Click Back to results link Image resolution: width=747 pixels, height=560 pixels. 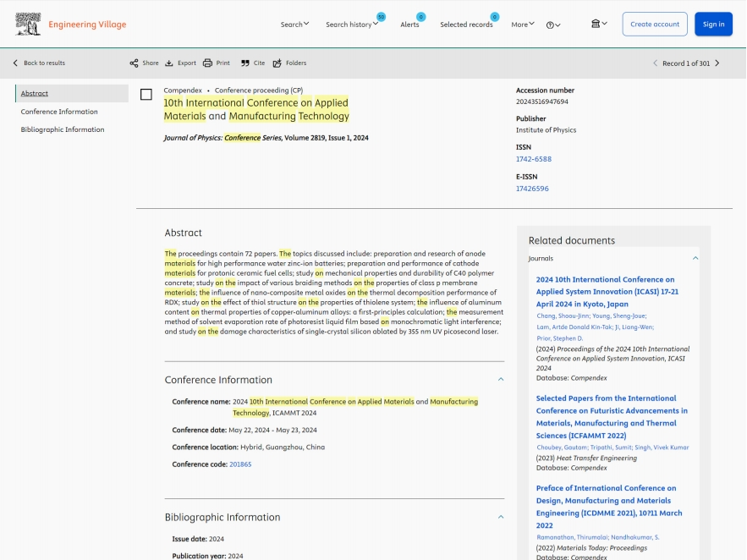click(44, 63)
